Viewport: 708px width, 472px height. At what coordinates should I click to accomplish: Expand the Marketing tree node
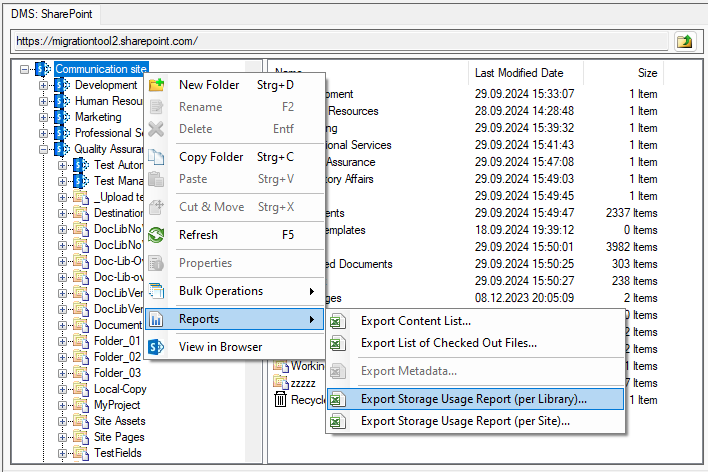pyautogui.click(x=43, y=117)
